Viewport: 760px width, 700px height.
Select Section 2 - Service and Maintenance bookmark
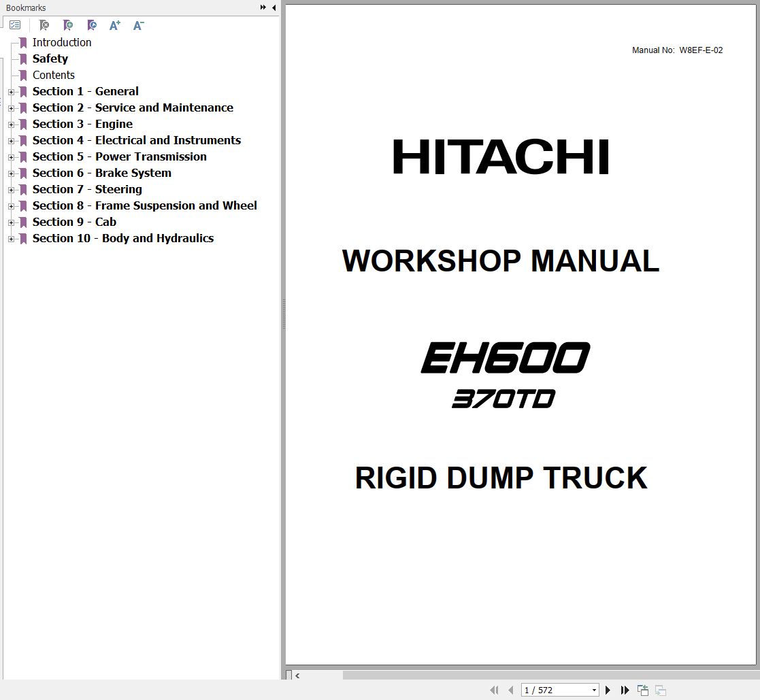pos(133,107)
